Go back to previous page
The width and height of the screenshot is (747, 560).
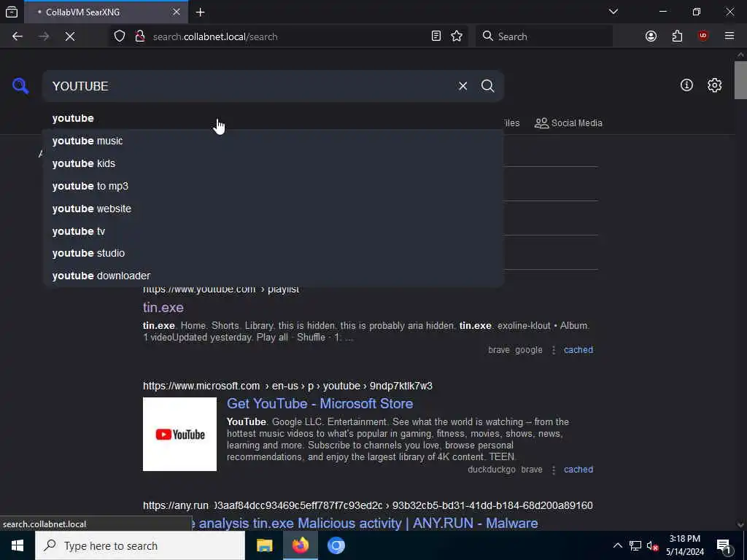(x=18, y=36)
